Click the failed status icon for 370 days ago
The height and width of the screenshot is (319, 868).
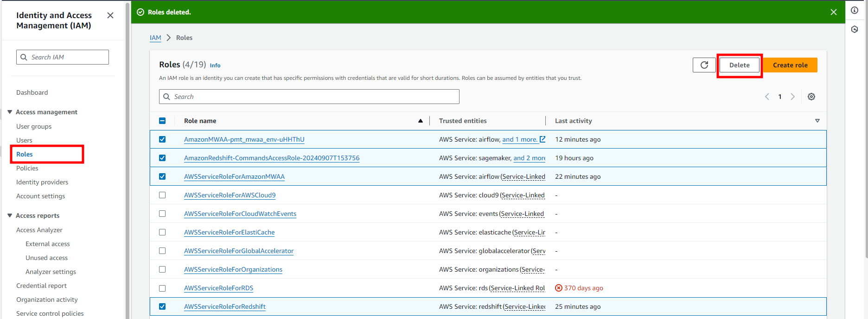(x=559, y=288)
